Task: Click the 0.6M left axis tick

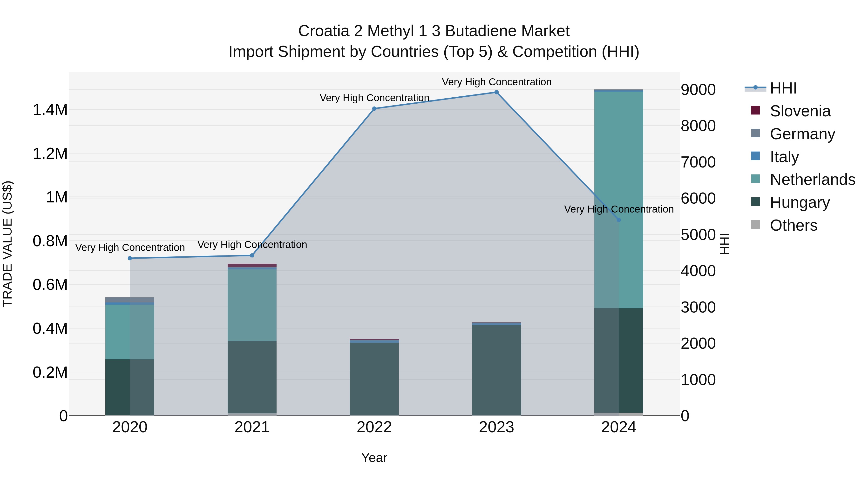Action: pos(50,285)
